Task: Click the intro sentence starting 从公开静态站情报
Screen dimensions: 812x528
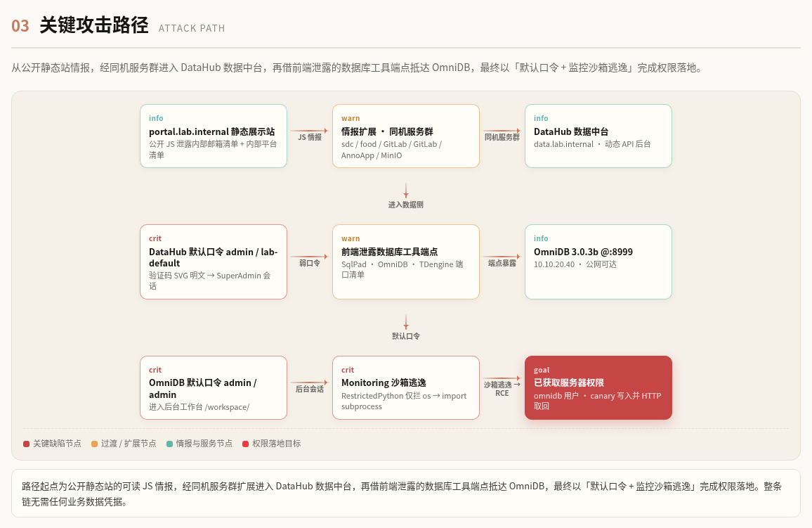Action: pyautogui.click(x=357, y=68)
